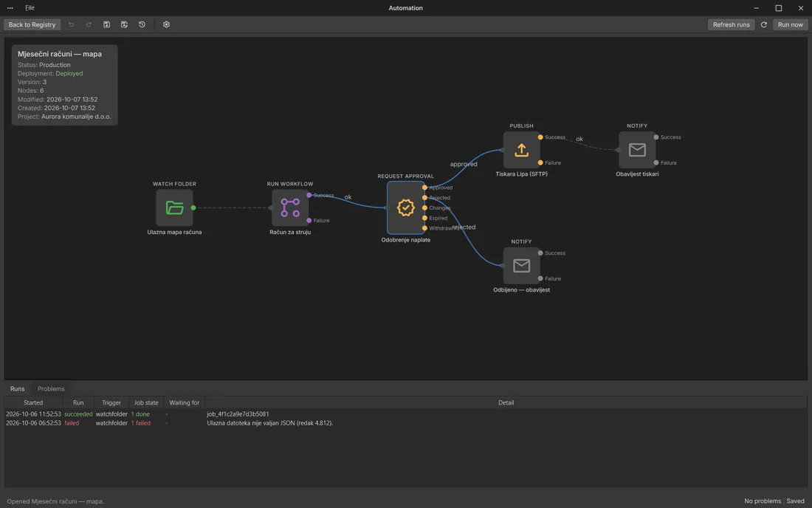Viewport: 812px width, 508px height.
Task: Sort by the Run column header
Action: (78, 402)
